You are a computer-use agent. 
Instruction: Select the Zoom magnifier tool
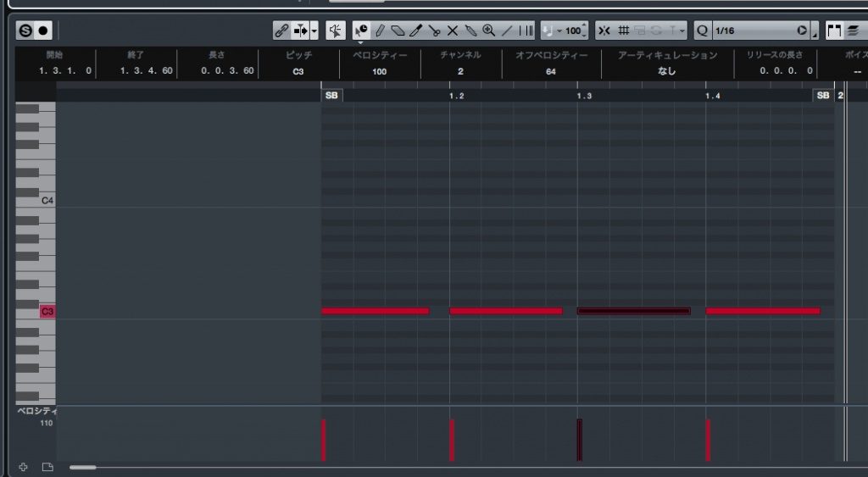[488, 31]
